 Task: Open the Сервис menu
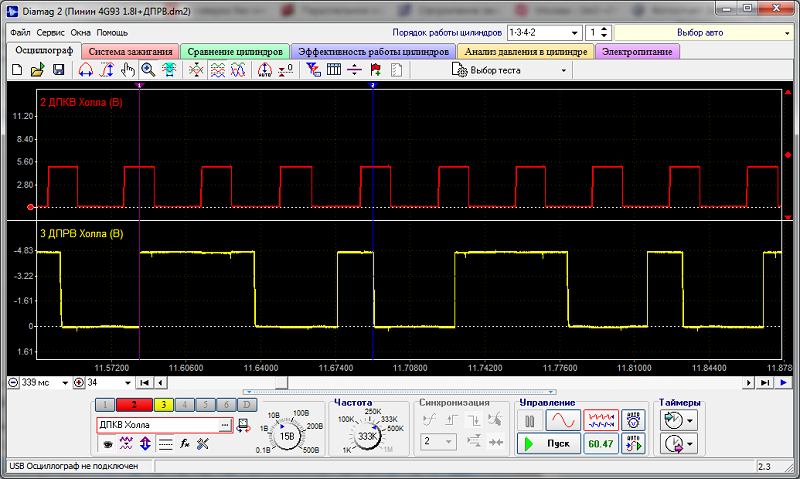coord(50,33)
